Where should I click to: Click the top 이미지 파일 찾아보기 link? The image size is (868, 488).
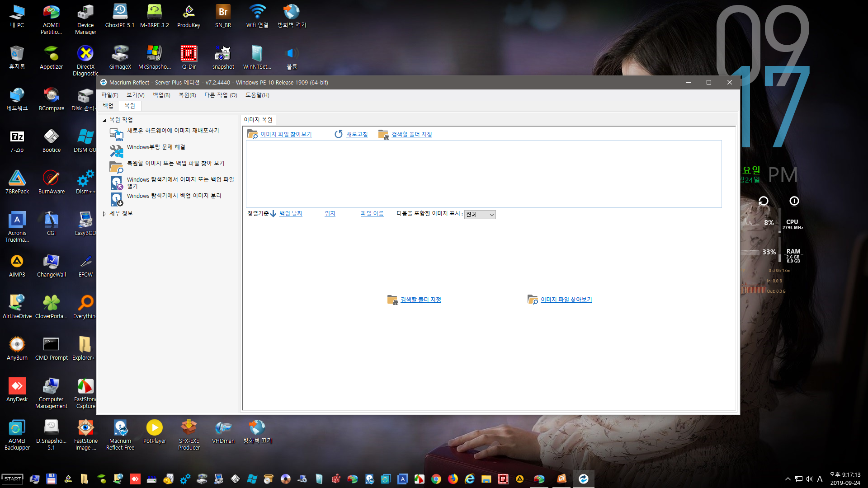point(286,134)
